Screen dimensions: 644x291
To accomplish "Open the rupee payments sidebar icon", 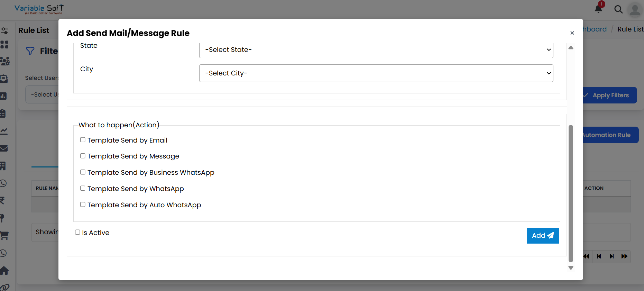I will click(2, 200).
